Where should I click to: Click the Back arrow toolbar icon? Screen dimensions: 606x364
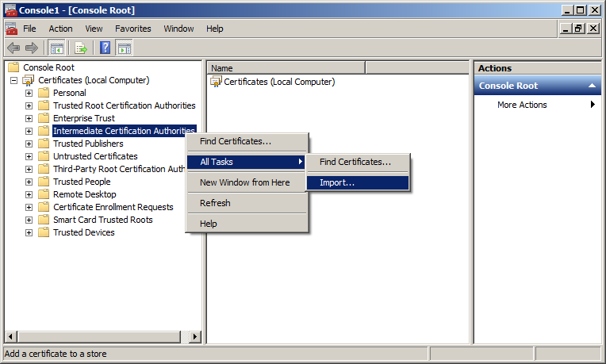tap(13, 48)
